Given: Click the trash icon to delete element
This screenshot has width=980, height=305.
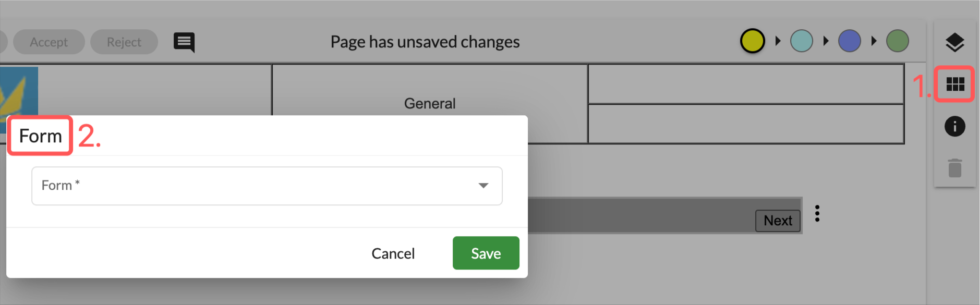Looking at the screenshot, I should (954, 168).
